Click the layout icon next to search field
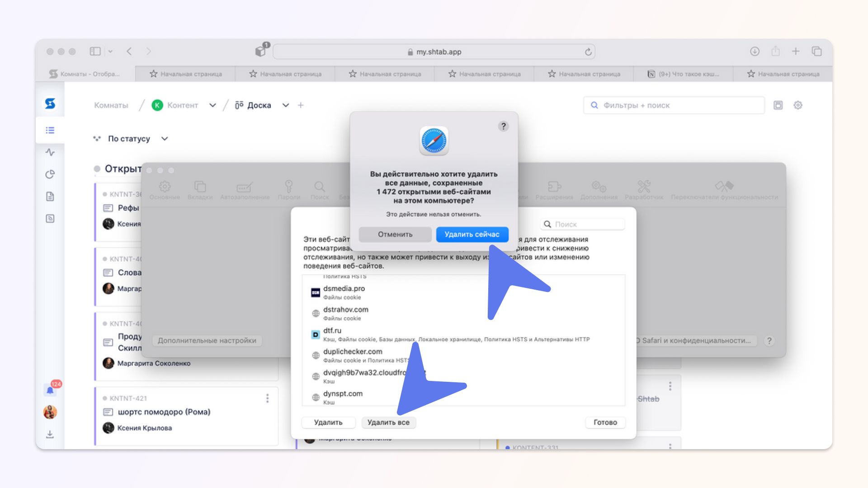This screenshot has height=488, width=868. click(778, 105)
